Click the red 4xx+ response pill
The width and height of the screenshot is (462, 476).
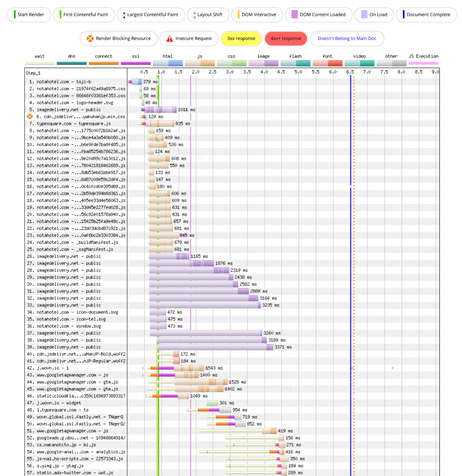pyautogui.click(x=286, y=38)
